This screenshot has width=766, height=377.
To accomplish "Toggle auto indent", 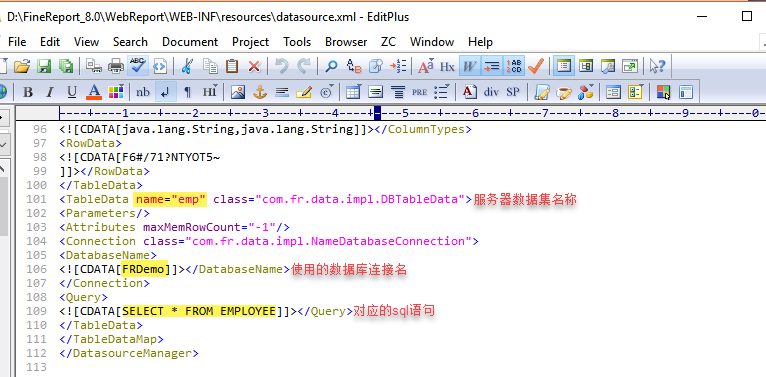I will point(491,66).
